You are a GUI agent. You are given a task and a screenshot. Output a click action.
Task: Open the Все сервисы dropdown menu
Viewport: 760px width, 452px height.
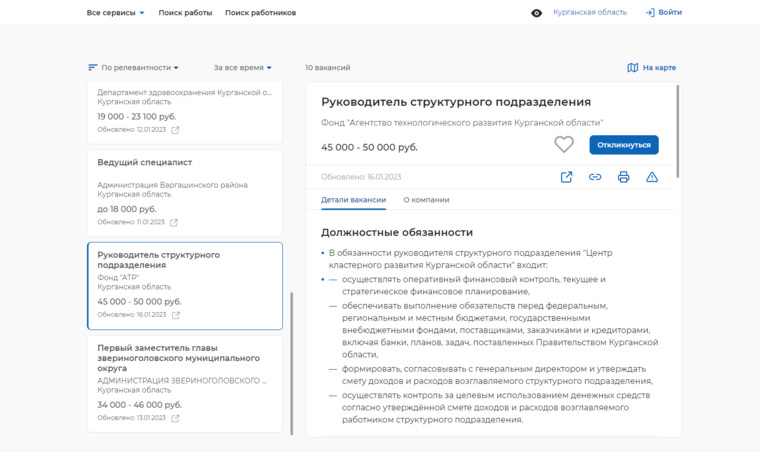click(115, 13)
